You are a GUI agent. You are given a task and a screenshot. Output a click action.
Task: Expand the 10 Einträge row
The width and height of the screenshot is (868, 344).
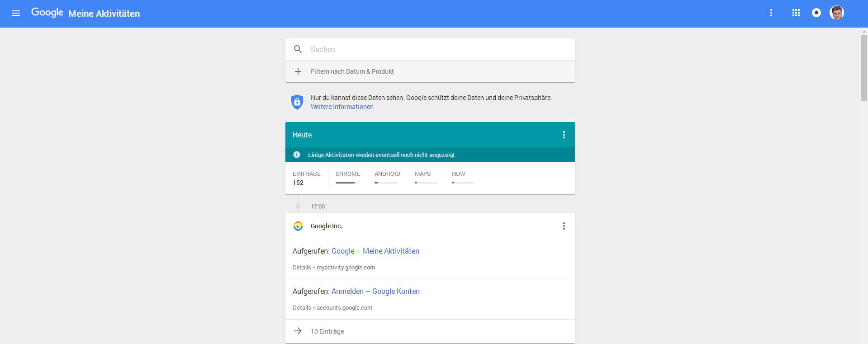(x=327, y=331)
